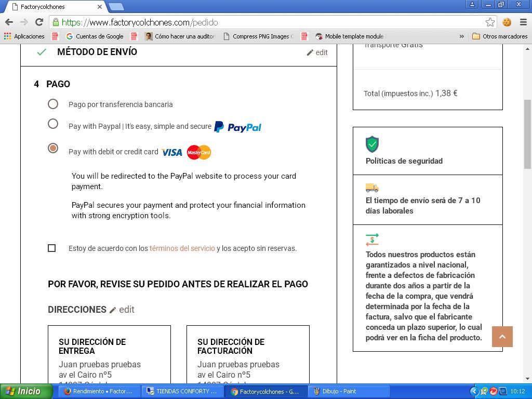532x399 pixels.
Task: Click the Su dirección de entrega box
Action: point(109,354)
